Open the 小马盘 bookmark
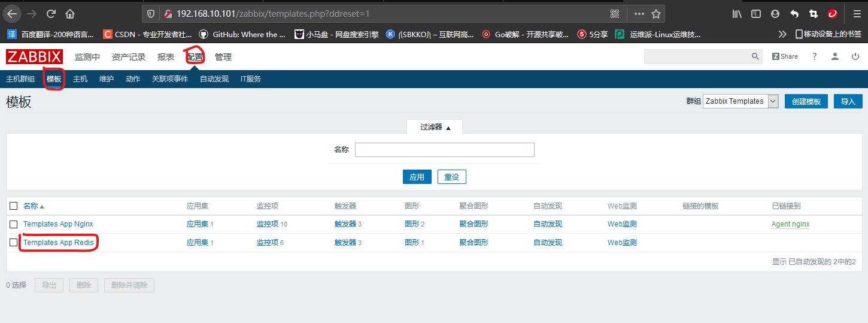Viewport: 868px width, 323px height. click(x=337, y=34)
